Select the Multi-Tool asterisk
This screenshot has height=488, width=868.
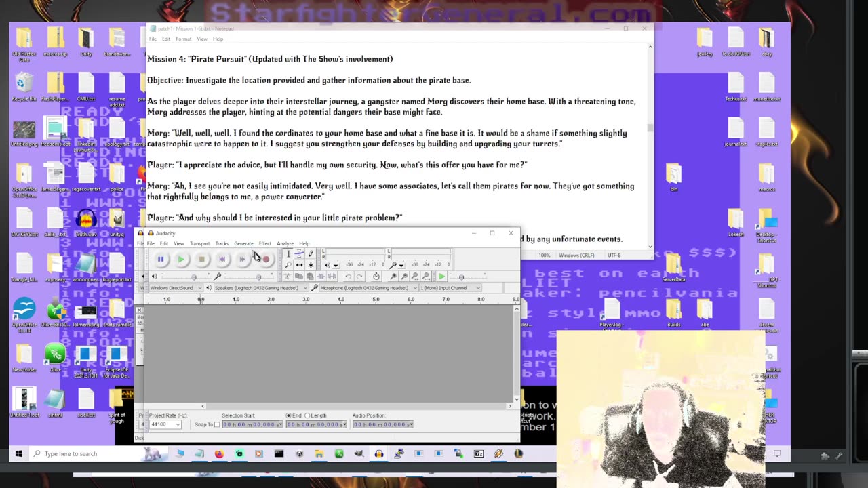pos(311,265)
